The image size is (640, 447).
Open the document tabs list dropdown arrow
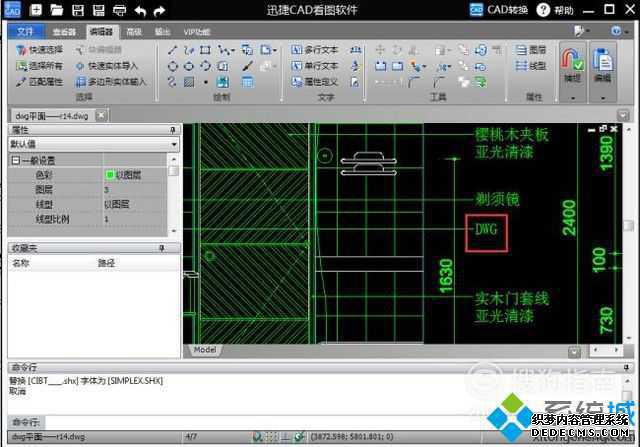pyautogui.click(x=623, y=116)
